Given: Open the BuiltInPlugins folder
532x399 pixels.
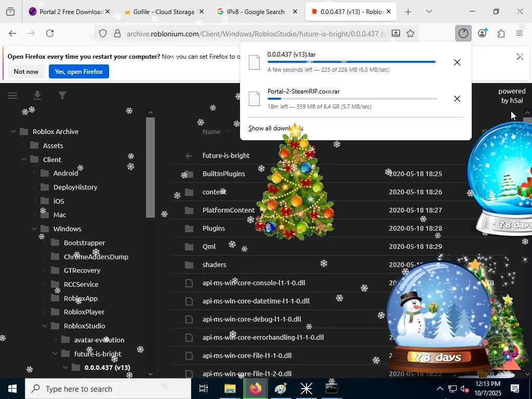Looking at the screenshot, I should (x=223, y=174).
